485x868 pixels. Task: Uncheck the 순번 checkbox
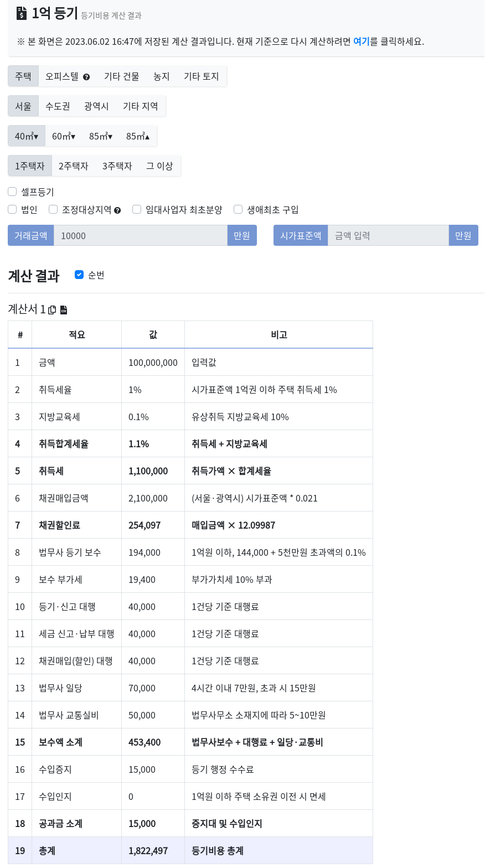tap(79, 275)
